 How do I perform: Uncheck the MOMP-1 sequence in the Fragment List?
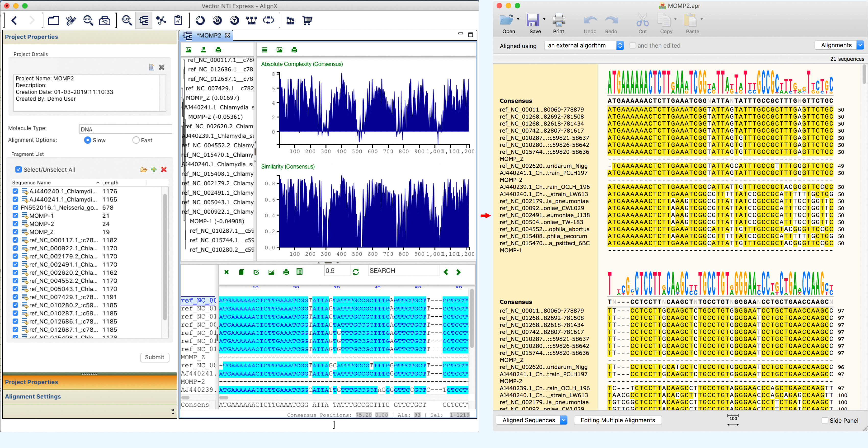click(15, 216)
